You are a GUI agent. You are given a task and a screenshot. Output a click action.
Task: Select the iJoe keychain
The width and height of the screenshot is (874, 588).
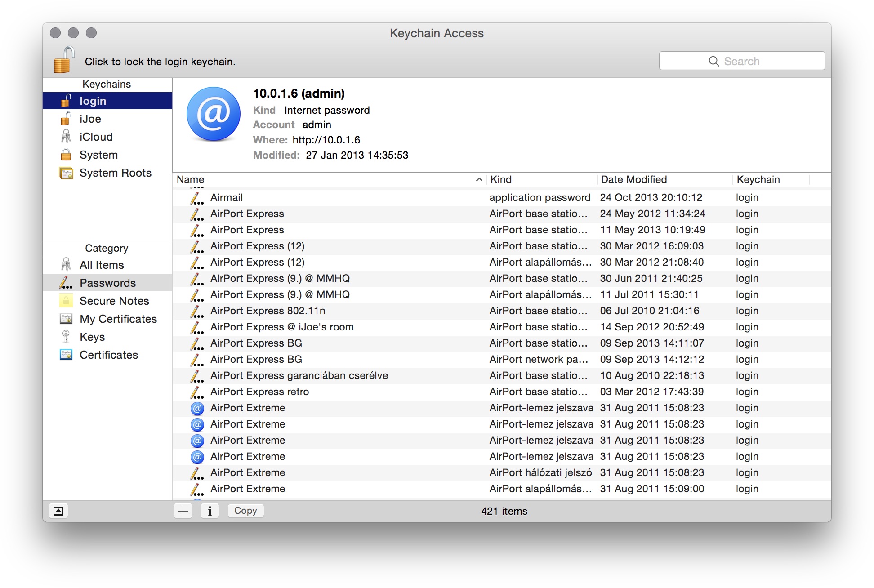click(107, 119)
